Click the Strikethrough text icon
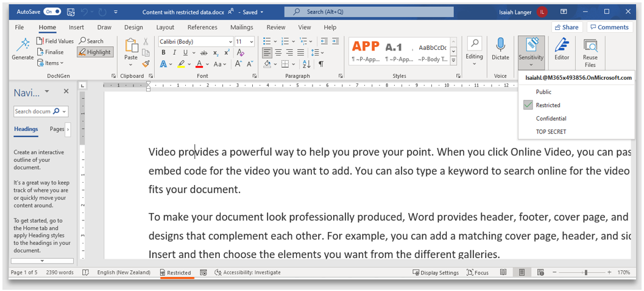This screenshot has height=291, width=644. (203, 52)
